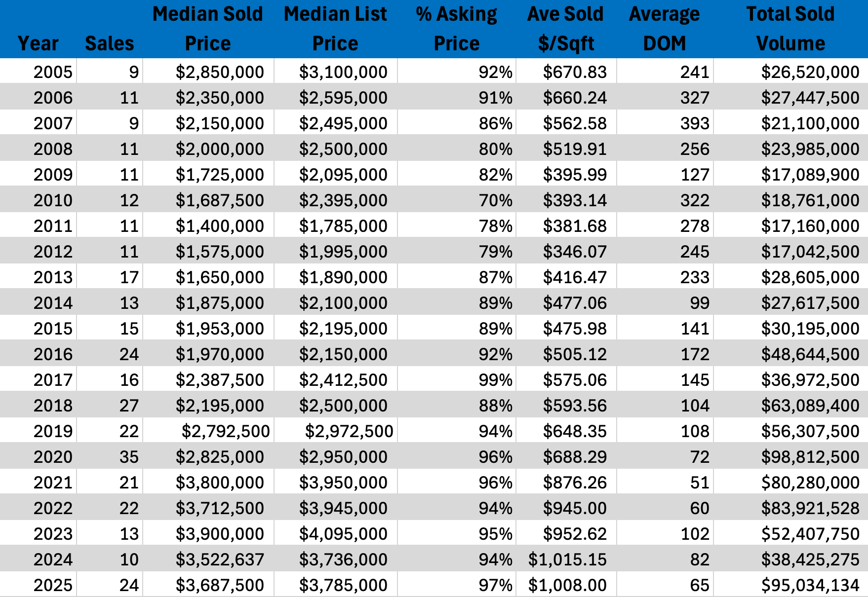Select the $4,095,000 median list price cell
Image resolution: width=868 pixels, height=597 pixels.
[343, 534]
